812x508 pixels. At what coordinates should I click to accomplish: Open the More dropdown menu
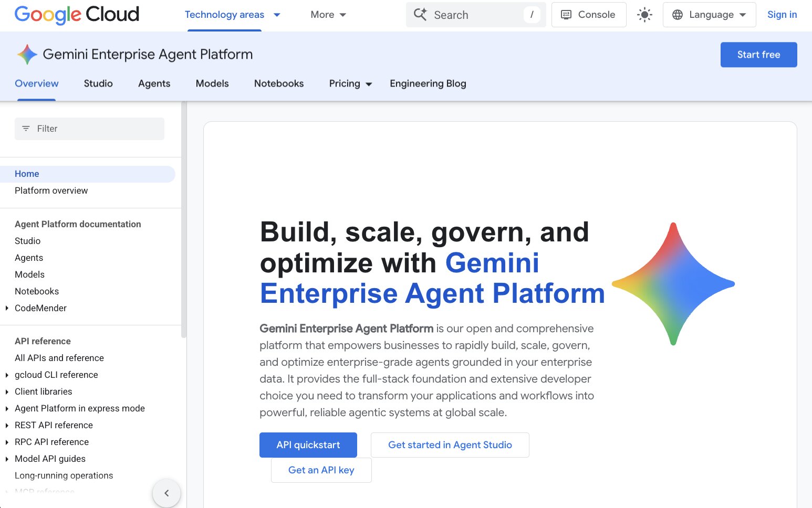click(328, 15)
